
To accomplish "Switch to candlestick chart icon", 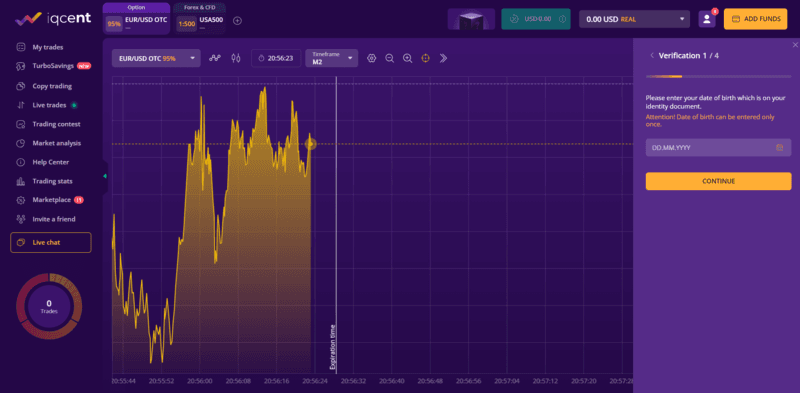I will coord(235,58).
